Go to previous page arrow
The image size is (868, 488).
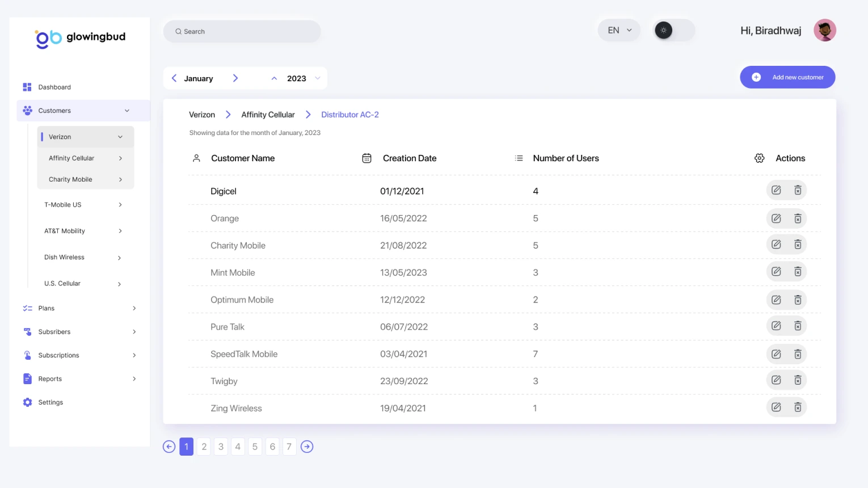click(169, 447)
